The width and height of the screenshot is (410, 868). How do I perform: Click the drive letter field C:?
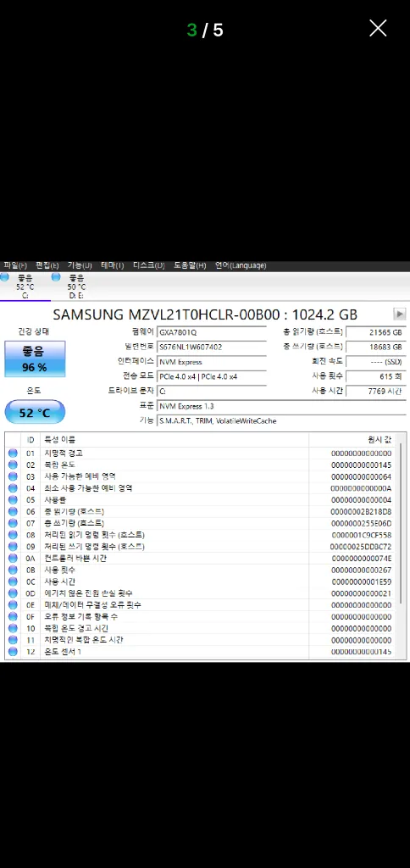coord(212,392)
